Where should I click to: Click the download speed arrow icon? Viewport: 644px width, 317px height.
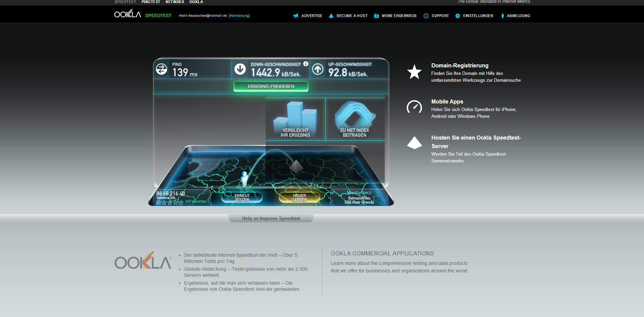(240, 69)
